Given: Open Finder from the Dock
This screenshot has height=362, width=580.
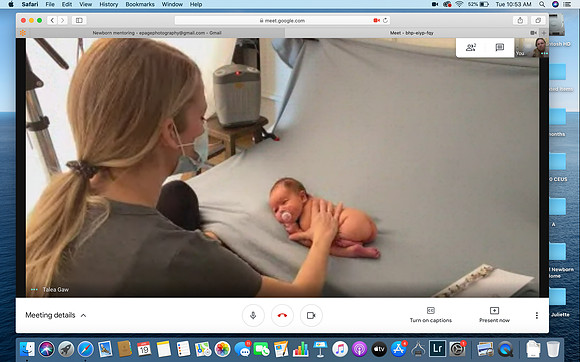Looking at the screenshot, I should pos(27,349).
